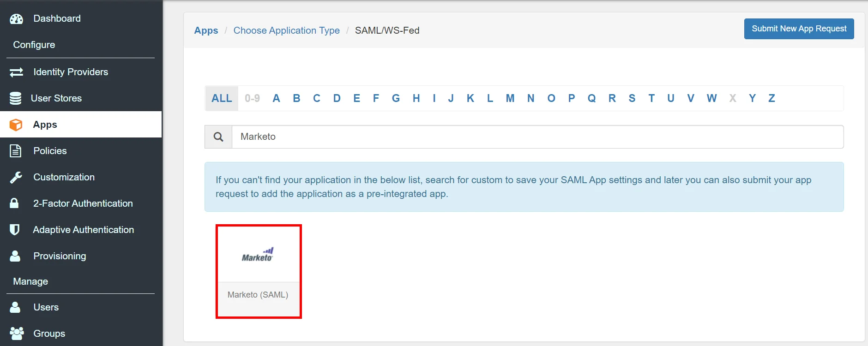This screenshot has height=346, width=868.
Task: Select the Marketo (SAML) app card
Action: pos(259,271)
